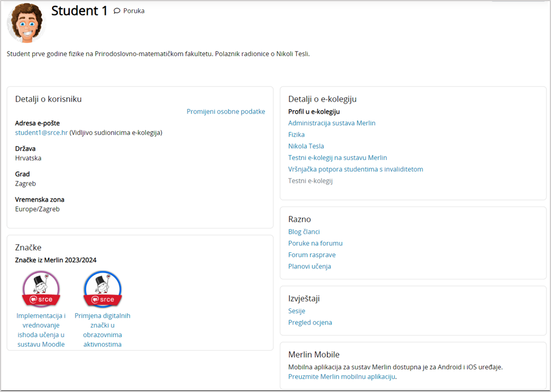Open Vršnjačka potpora studentima s invaliditetom
The image size is (551, 392).
point(355,169)
